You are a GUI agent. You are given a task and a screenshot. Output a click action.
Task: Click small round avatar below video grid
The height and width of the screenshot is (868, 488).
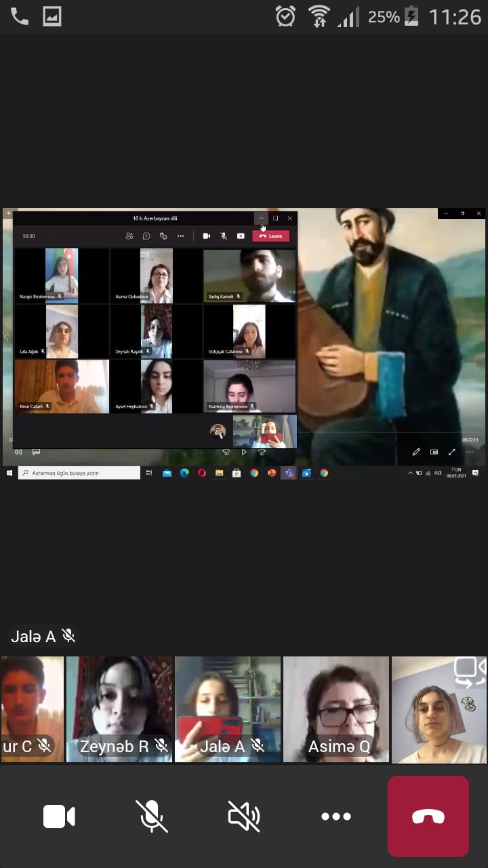pos(218,431)
